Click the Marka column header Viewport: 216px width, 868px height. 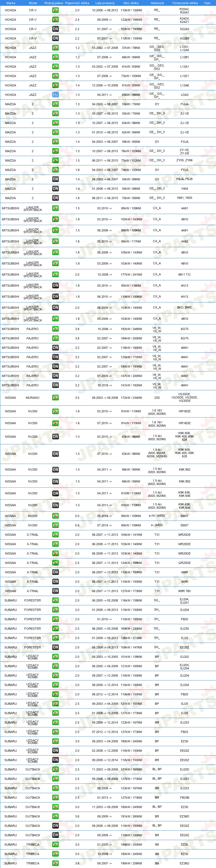[x=11, y=3]
